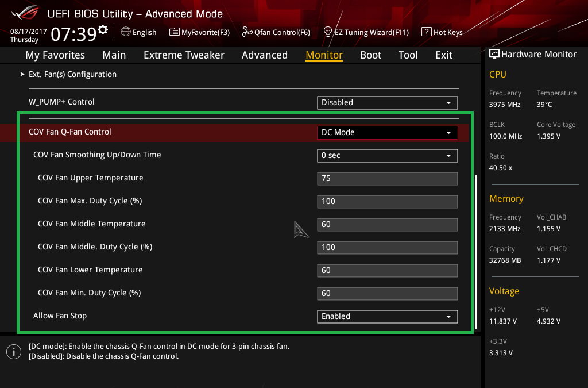Select COV Fan Max. Duty Cycle field
This screenshot has height=388, width=588.
[387, 201]
